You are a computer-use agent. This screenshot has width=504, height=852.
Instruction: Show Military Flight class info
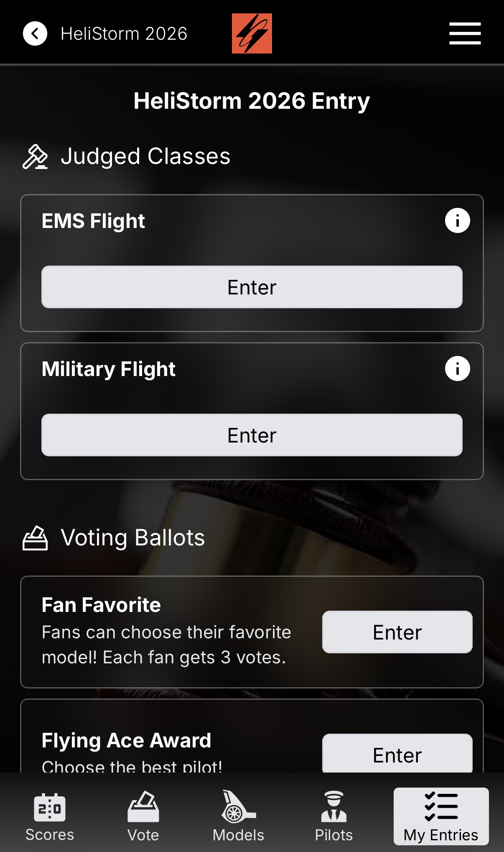pos(457,368)
